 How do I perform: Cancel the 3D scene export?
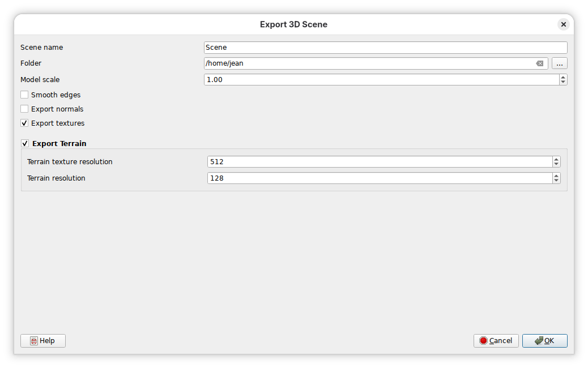[496, 341]
